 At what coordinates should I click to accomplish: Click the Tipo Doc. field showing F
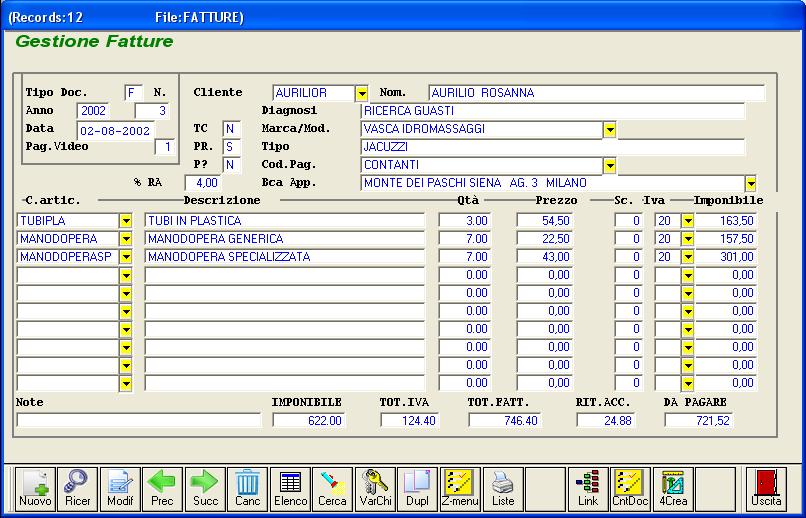pyautogui.click(x=134, y=93)
